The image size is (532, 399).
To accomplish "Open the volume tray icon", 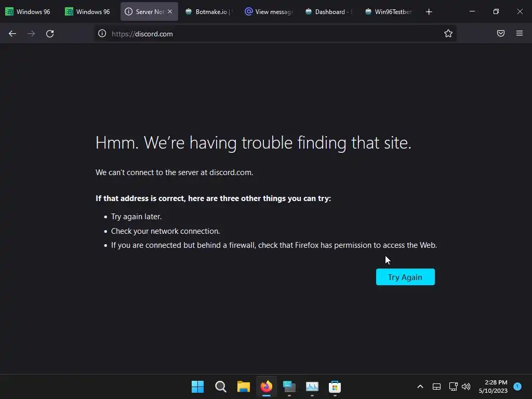I will 466,387.
